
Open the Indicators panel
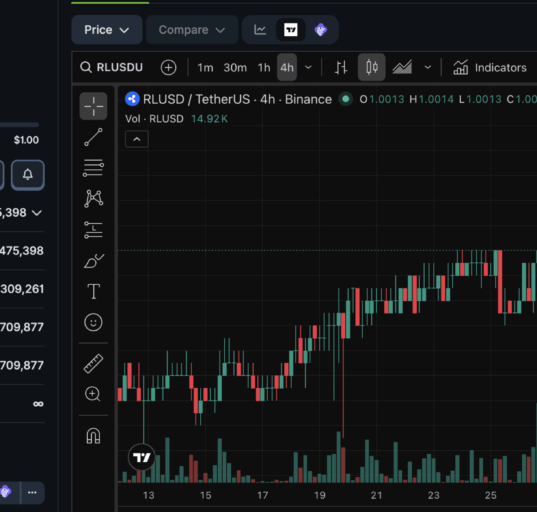(490, 67)
